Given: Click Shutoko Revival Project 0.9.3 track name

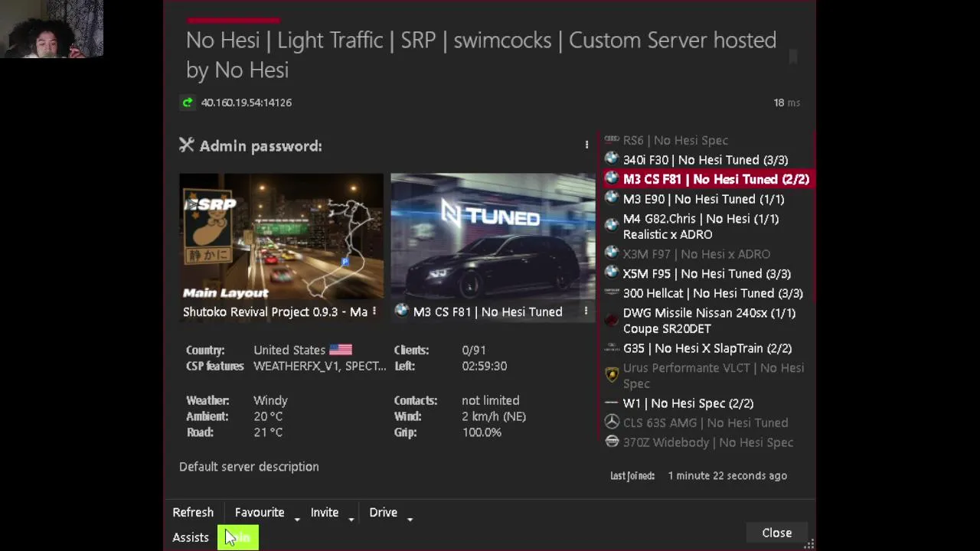Looking at the screenshot, I should point(275,311).
